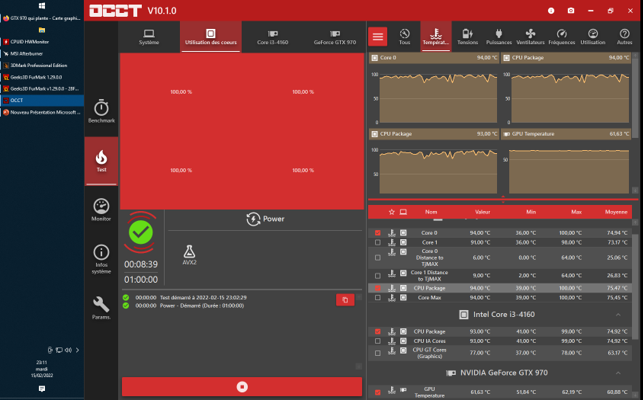Click graph icon in Core 1 row
The width and height of the screenshot is (643, 400).
tap(392, 242)
